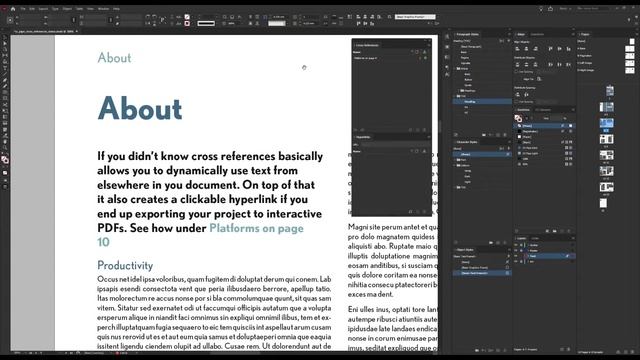Select [None] in Character Styles panel
Image resolution: width=640 pixels, height=360 pixels.
482,154
